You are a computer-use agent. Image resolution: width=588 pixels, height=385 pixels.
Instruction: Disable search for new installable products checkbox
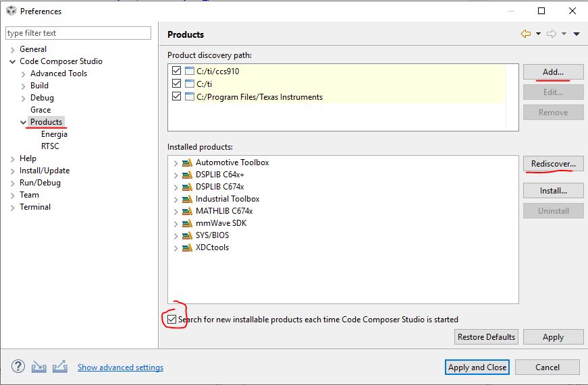(171, 320)
